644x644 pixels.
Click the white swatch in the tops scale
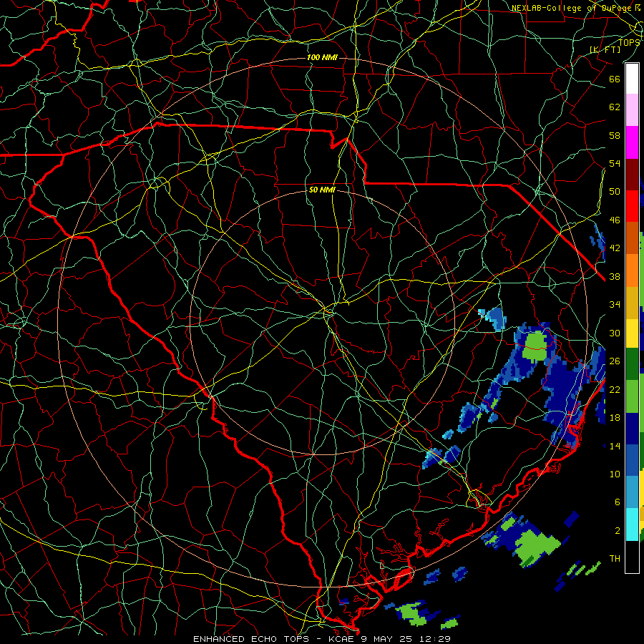pyautogui.click(x=632, y=79)
